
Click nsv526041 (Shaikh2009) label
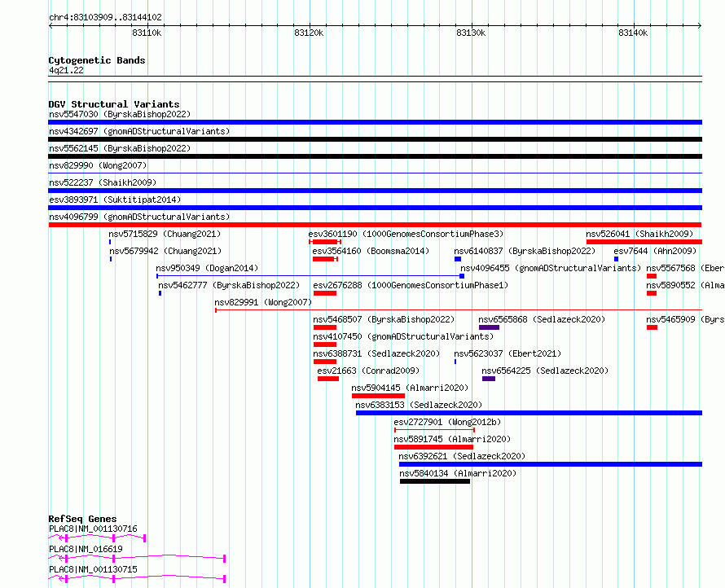click(640, 234)
